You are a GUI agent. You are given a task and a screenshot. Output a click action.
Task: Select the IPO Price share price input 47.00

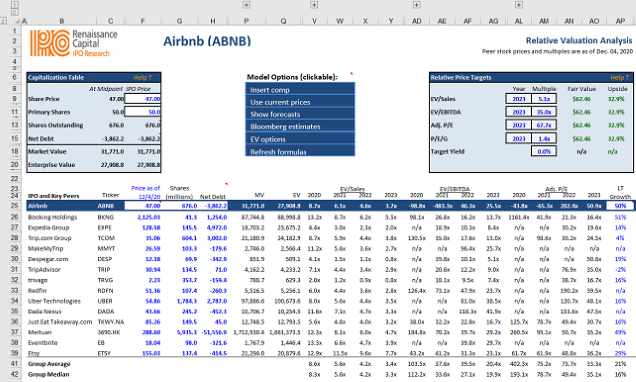tap(143, 99)
